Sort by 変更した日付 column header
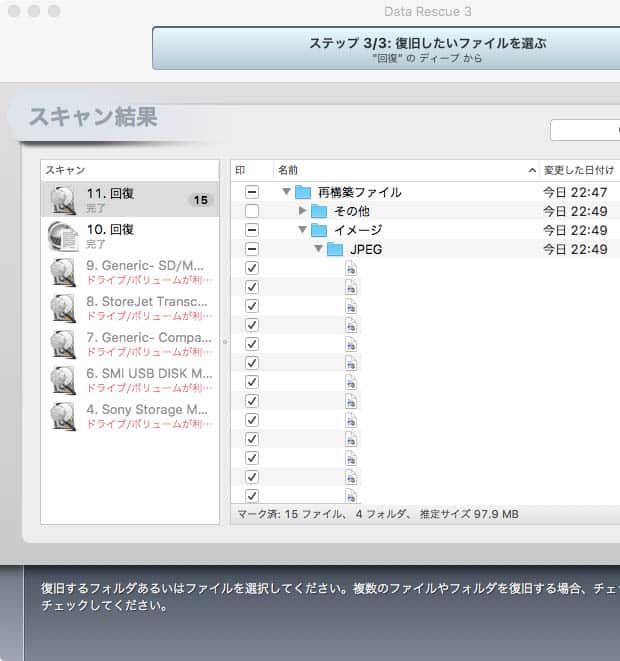620x661 pixels. click(x=578, y=170)
